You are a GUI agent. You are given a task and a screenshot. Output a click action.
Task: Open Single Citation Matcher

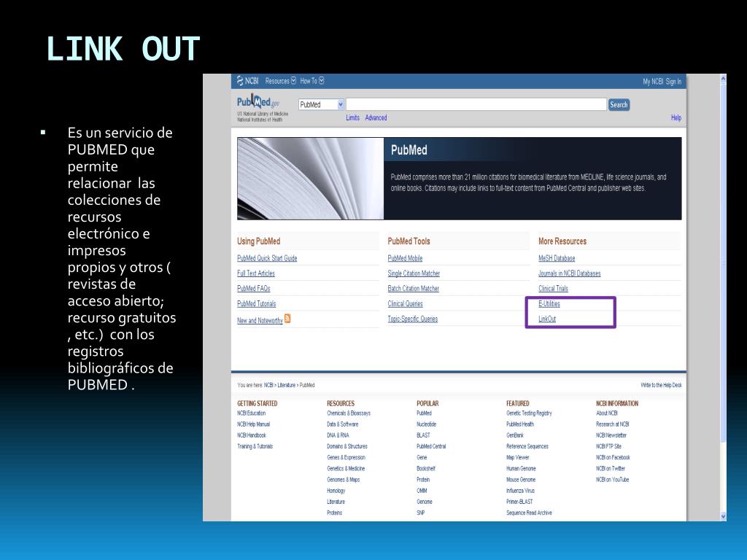coord(414,273)
